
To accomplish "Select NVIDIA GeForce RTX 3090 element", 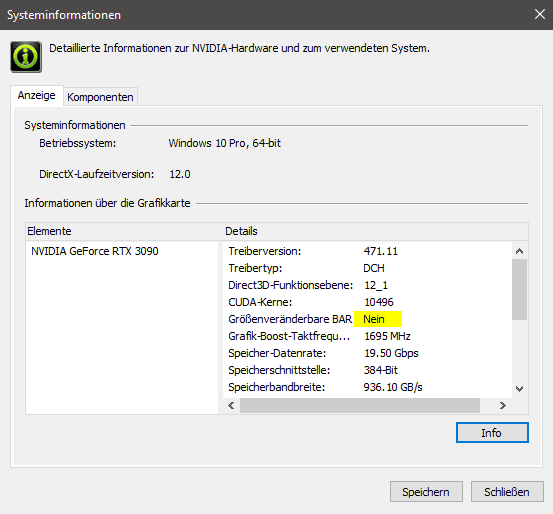I will 95,251.
